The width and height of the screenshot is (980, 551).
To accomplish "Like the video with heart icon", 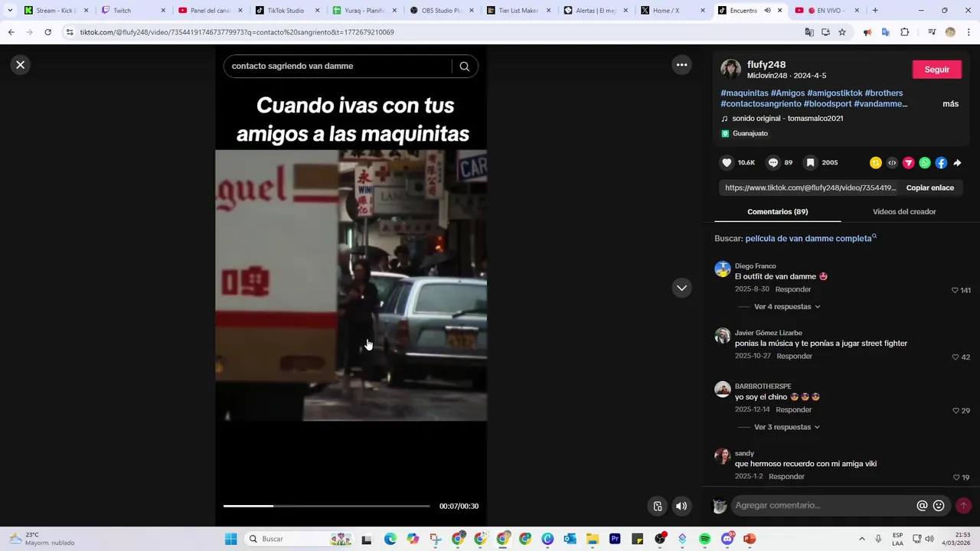I will [727, 163].
